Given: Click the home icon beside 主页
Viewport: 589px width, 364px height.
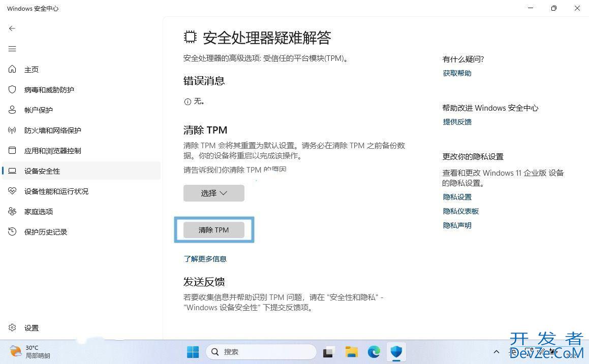Looking at the screenshot, I should 12,69.
